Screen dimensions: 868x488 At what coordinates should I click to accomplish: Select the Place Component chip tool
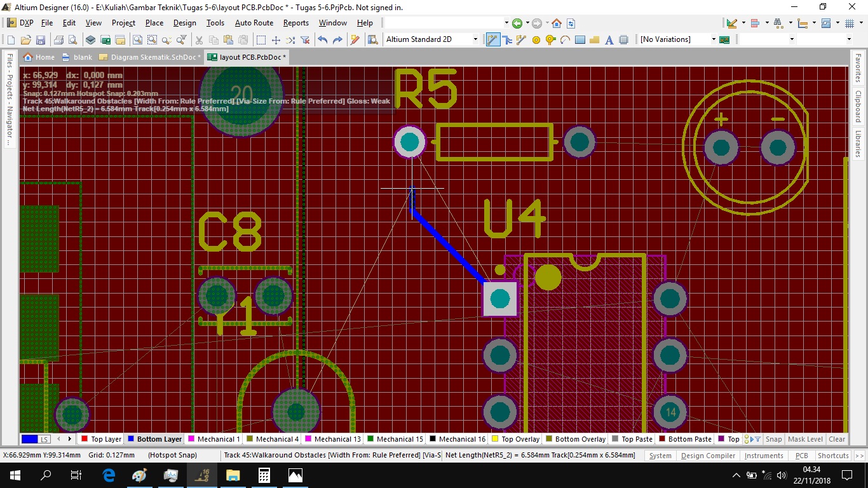pos(624,40)
